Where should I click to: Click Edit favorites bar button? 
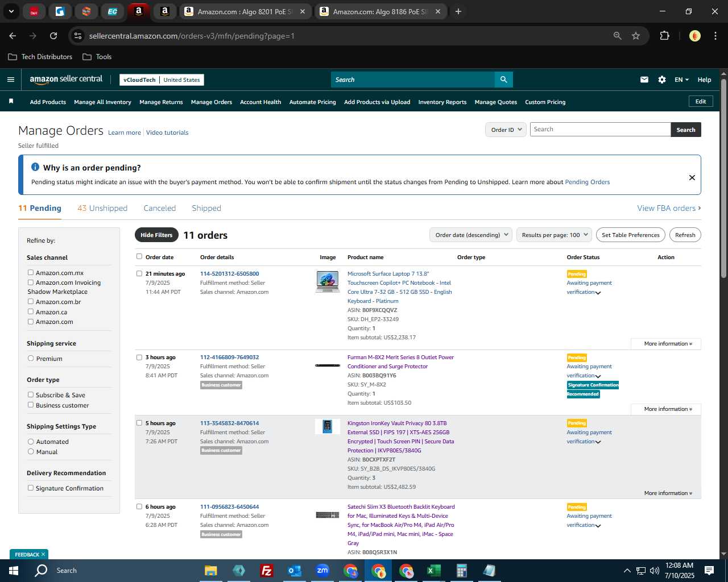pyautogui.click(x=701, y=101)
